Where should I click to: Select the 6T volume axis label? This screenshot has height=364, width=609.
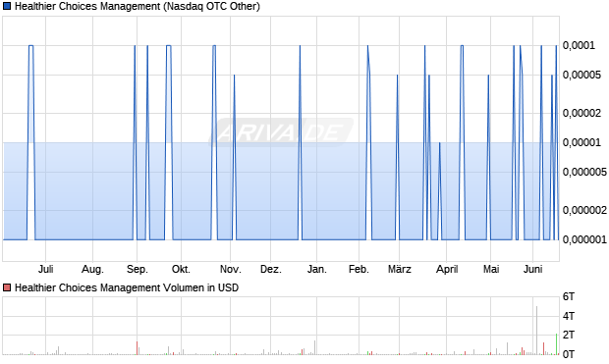click(569, 296)
